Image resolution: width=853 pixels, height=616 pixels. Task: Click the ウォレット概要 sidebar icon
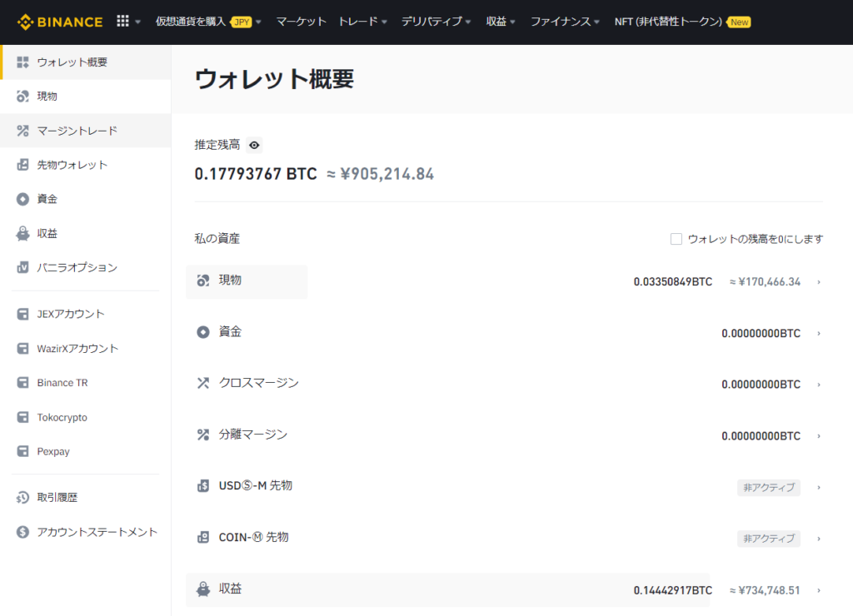click(23, 62)
